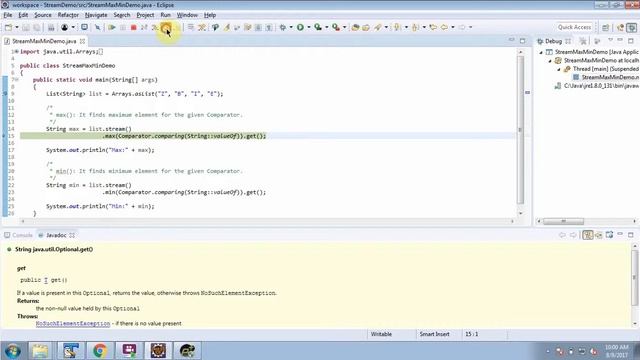640x360 pixels.
Task: Select the StreamMaxMinDemo.java editor tab
Action: click(x=44, y=41)
